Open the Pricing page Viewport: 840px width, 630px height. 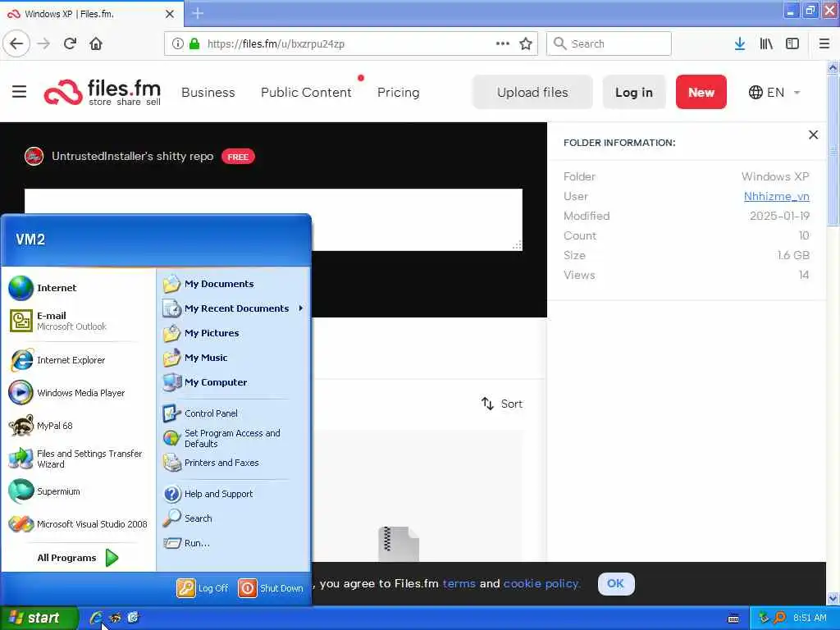398,92
